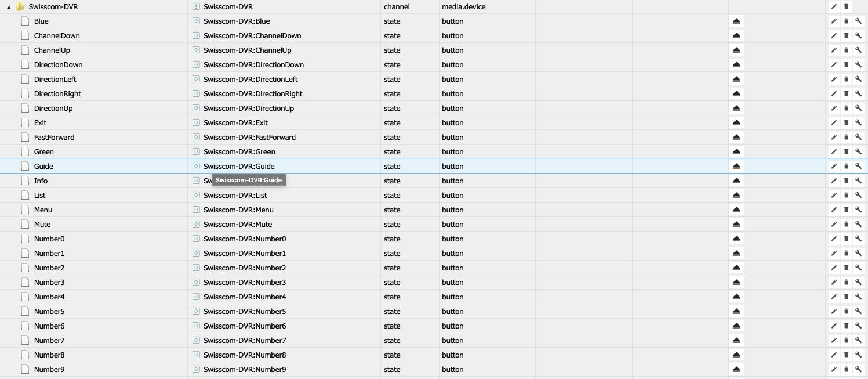Select the Info tree item
The height and width of the screenshot is (379, 868).
[x=41, y=181]
